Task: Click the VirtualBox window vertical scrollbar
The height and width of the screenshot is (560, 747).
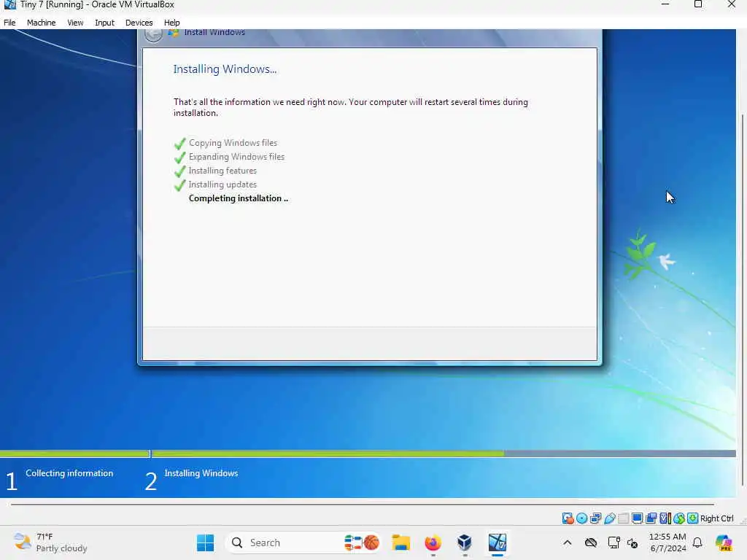Action: click(x=742, y=300)
